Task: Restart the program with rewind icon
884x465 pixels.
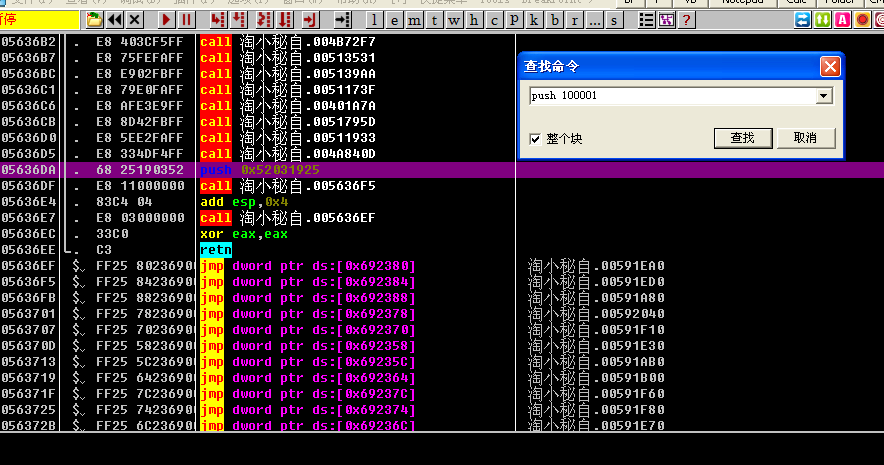Action: pos(114,20)
